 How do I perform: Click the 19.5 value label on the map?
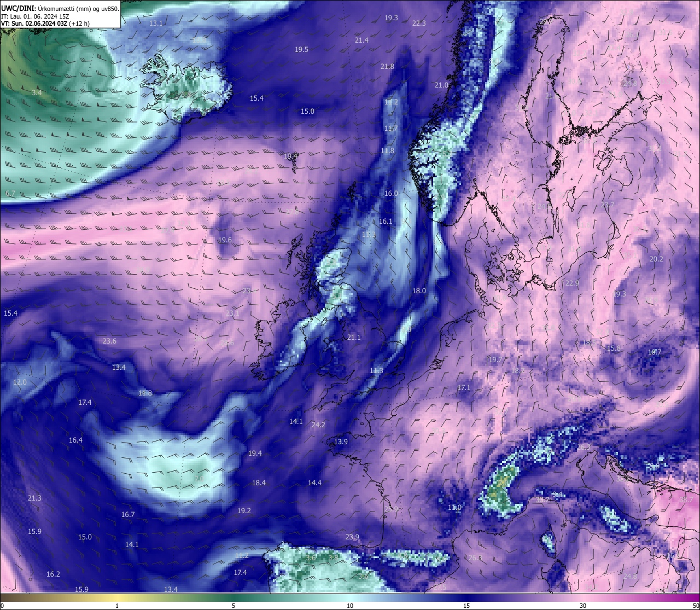click(x=301, y=49)
